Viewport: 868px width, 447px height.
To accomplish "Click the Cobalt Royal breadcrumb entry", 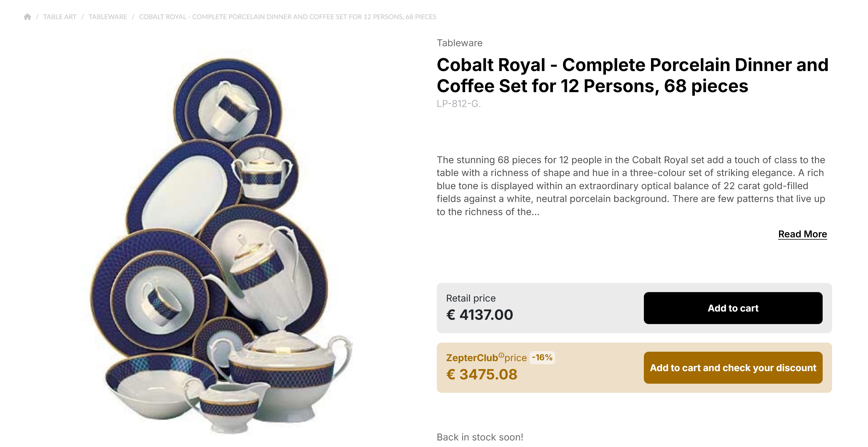I will [287, 17].
